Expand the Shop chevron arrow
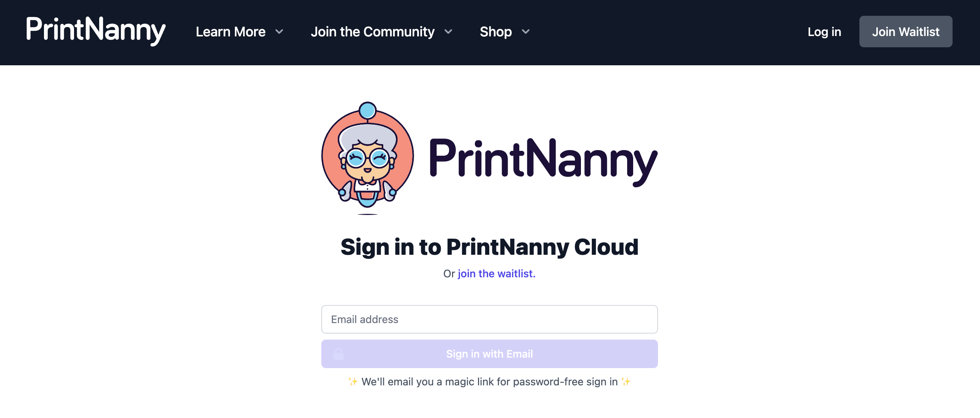 coord(525,32)
